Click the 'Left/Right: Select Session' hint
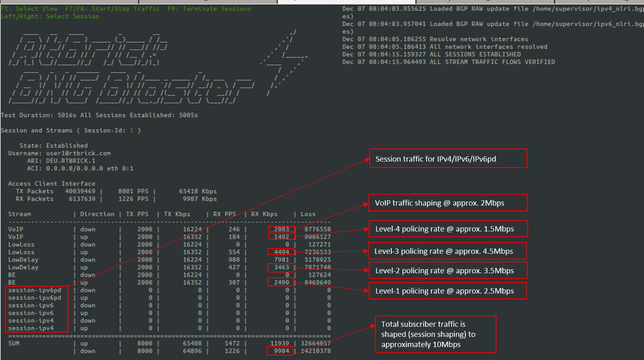This screenshot has width=644, height=360. [x=50, y=16]
